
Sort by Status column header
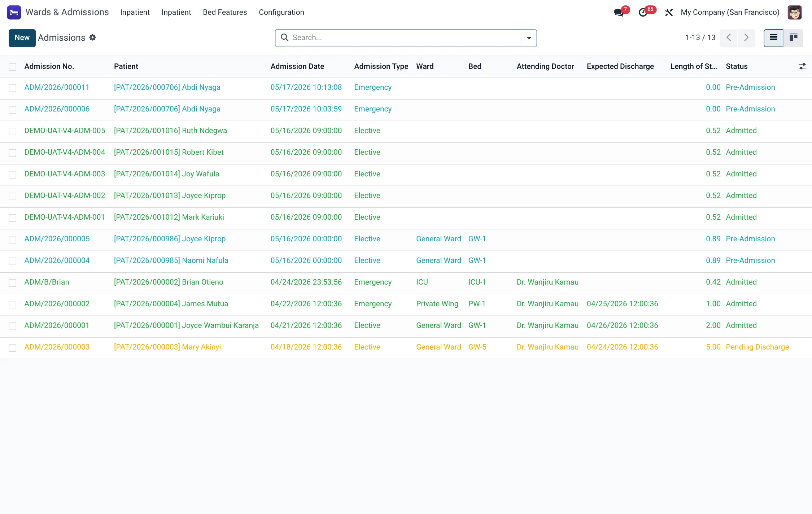(x=737, y=66)
